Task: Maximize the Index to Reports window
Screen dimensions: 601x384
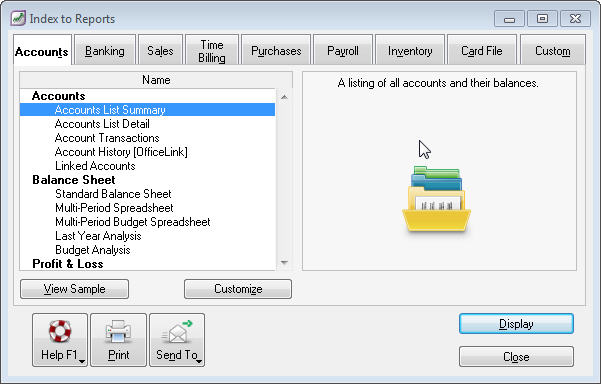Action: (x=542, y=18)
